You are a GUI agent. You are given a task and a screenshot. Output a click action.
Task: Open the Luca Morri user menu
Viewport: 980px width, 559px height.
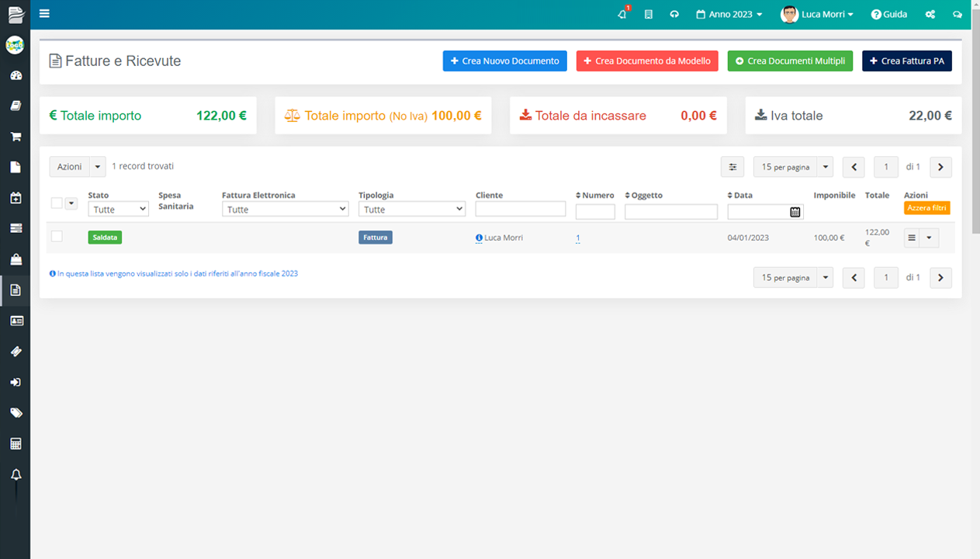point(817,14)
